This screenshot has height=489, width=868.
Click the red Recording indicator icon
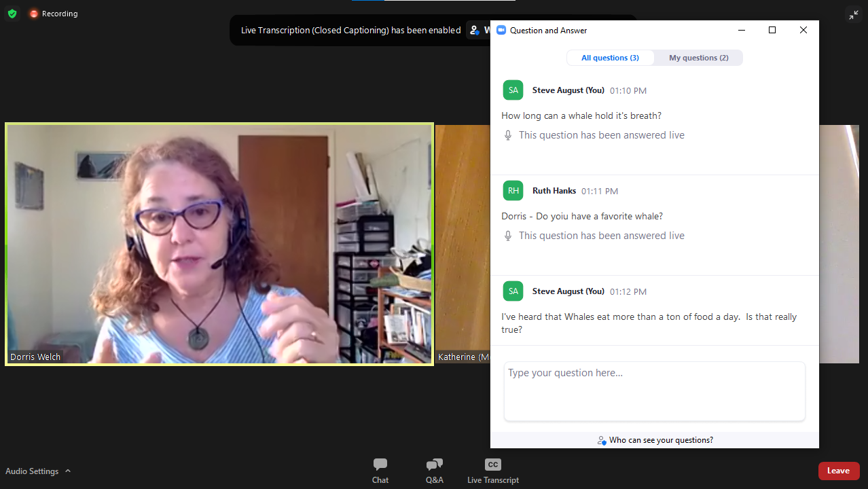point(34,14)
